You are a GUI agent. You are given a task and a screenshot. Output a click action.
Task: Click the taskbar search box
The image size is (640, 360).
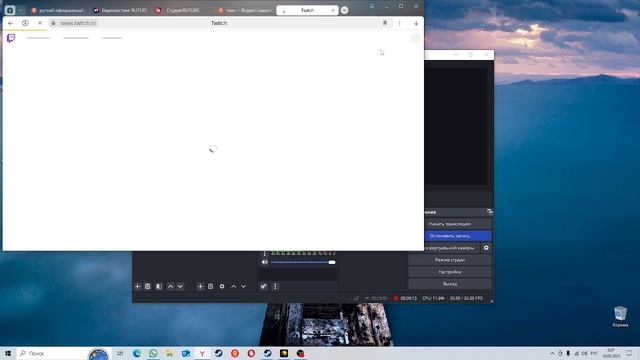coord(52,353)
